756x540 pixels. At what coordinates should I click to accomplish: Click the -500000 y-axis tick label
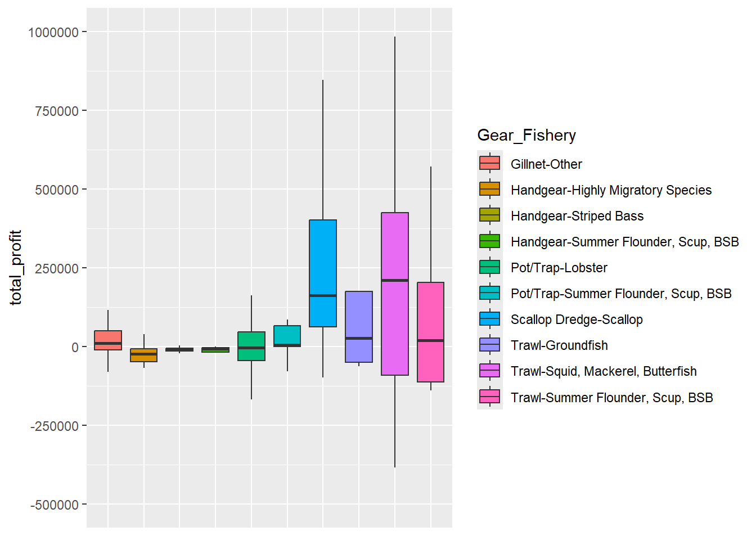55,505
